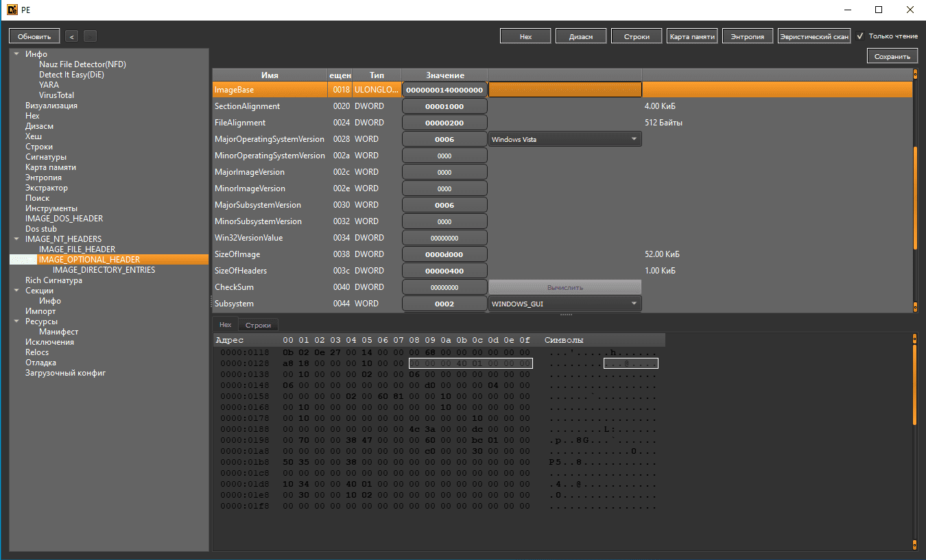Click the Карта памяти memory map button
The width and height of the screenshot is (926, 560).
[x=691, y=36]
